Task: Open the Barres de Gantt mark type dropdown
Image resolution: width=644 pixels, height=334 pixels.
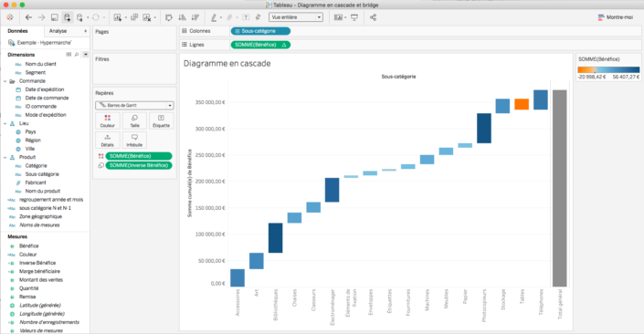Action: pos(134,106)
